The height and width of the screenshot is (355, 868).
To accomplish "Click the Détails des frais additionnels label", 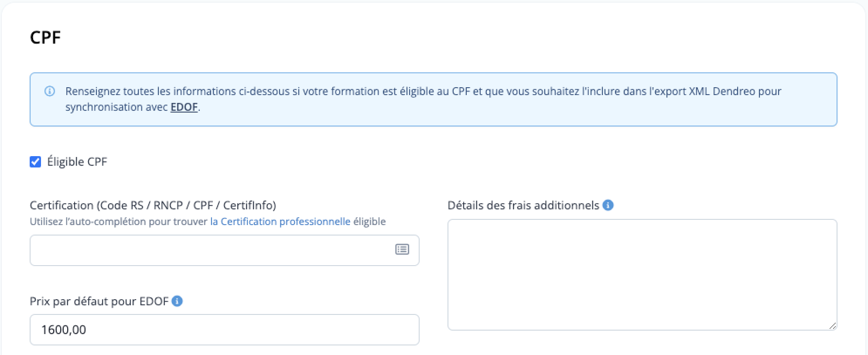I will pos(523,205).
